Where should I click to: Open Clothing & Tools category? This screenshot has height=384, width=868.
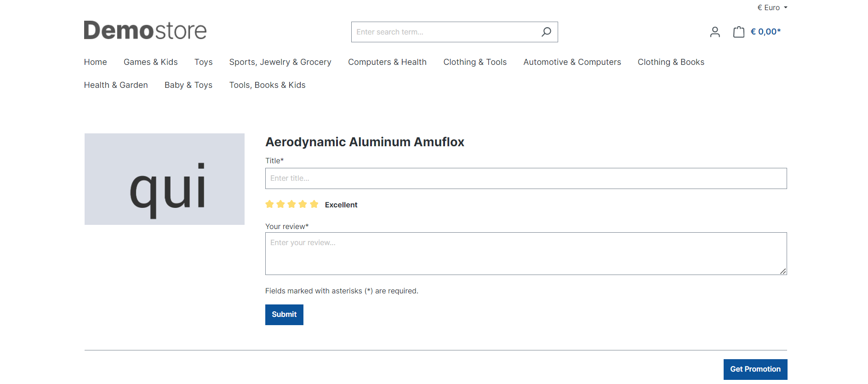475,62
